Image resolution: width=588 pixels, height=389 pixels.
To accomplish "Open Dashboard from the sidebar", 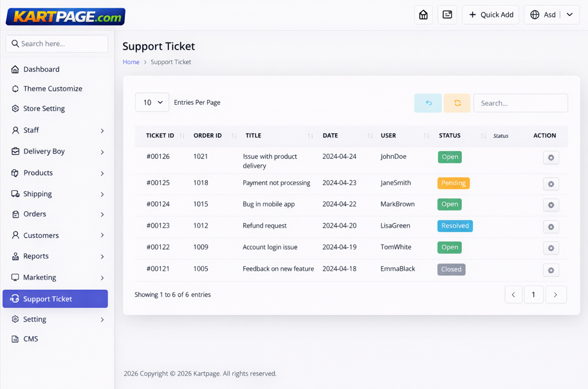I will [41, 69].
